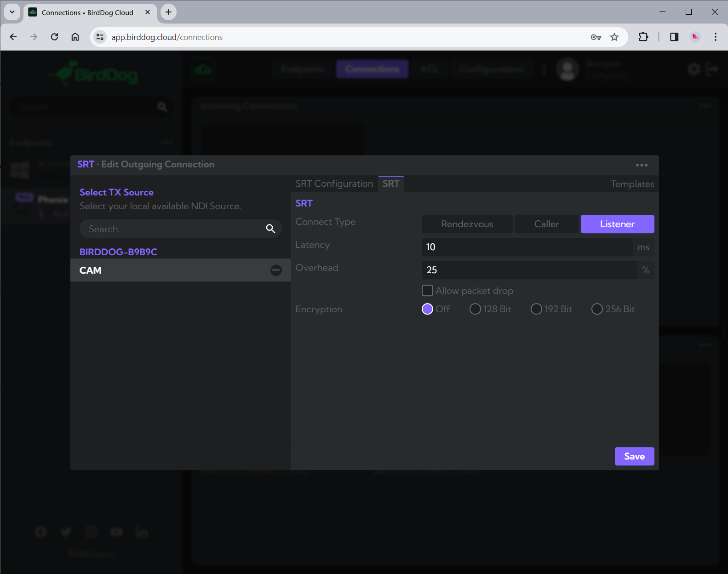Open Chrome's three-dot menu
Screen dimensions: 728x574
point(715,37)
